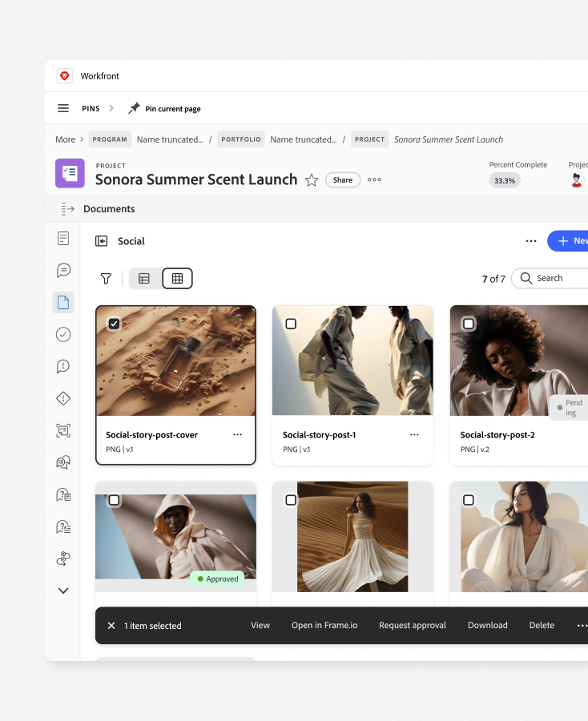Check the Social-story-post-2 checkbox
The height and width of the screenshot is (721, 588).
[469, 324]
